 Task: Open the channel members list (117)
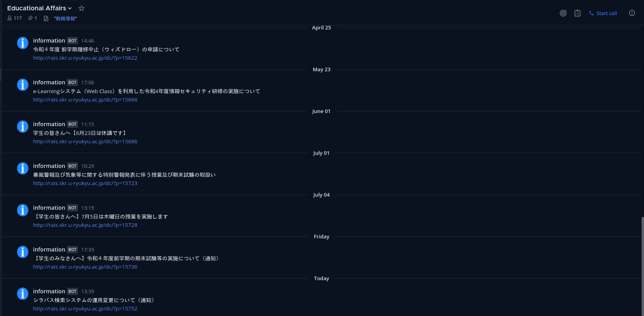pyautogui.click(x=15, y=18)
